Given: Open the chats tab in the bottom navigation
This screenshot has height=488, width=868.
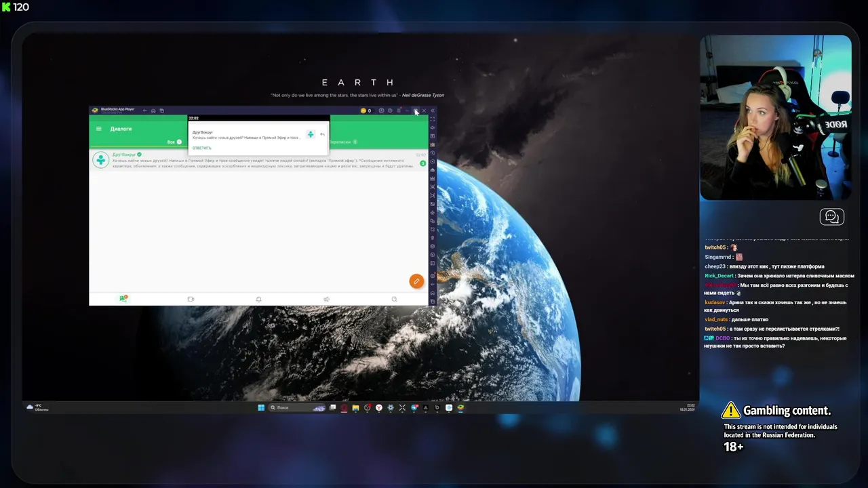Looking at the screenshot, I should pos(123,298).
